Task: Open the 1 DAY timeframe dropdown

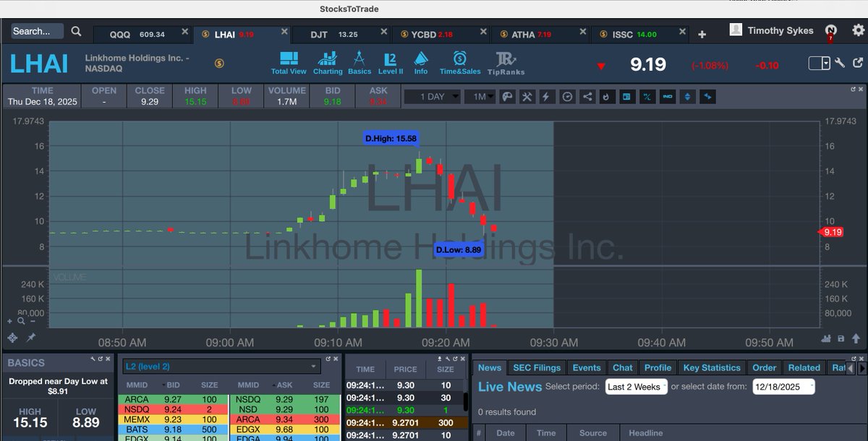Action: tap(432, 95)
